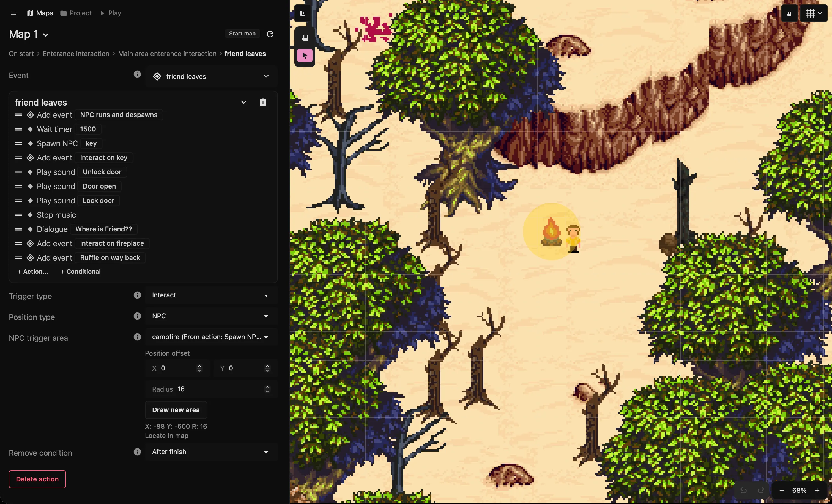The image size is (832, 504).
Task: Switch to the Project tab
Action: point(76,13)
